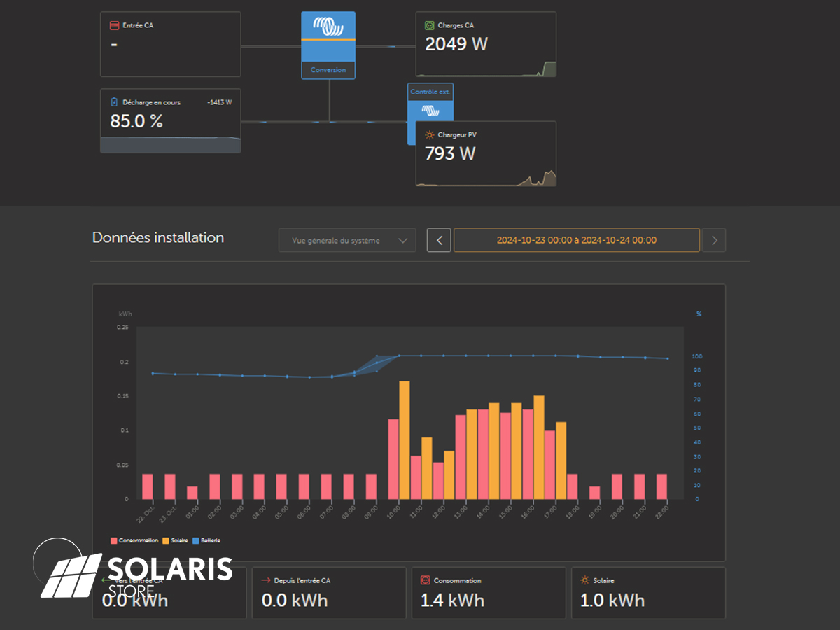Select the Conversion inverter tile logo

coord(328,27)
